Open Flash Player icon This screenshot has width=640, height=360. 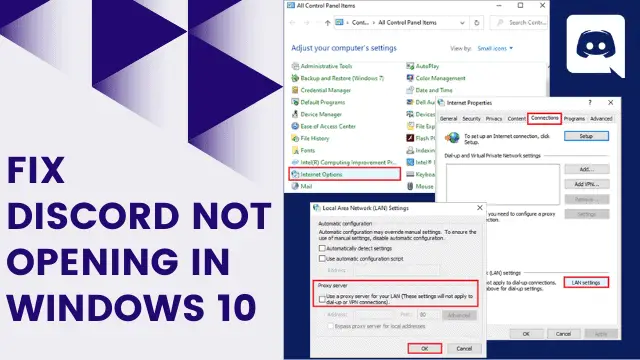tap(410, 138)
